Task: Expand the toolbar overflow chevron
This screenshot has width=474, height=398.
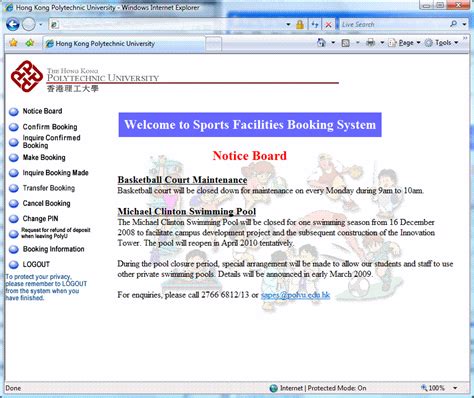Action: 465,39
